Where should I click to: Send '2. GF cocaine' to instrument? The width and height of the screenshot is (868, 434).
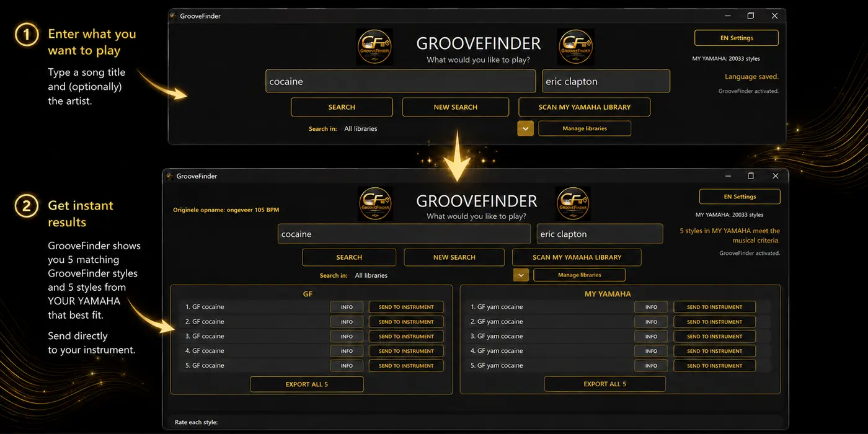coord(406,322)
